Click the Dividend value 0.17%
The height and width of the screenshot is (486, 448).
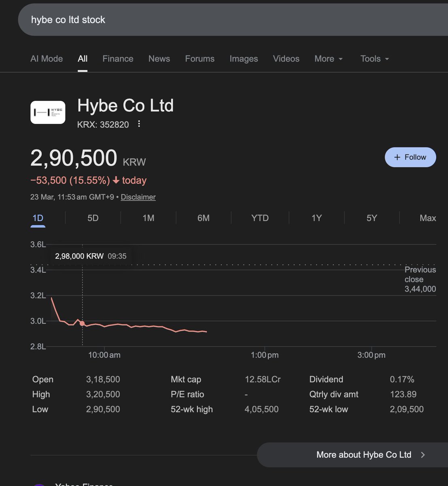point(402,379)
